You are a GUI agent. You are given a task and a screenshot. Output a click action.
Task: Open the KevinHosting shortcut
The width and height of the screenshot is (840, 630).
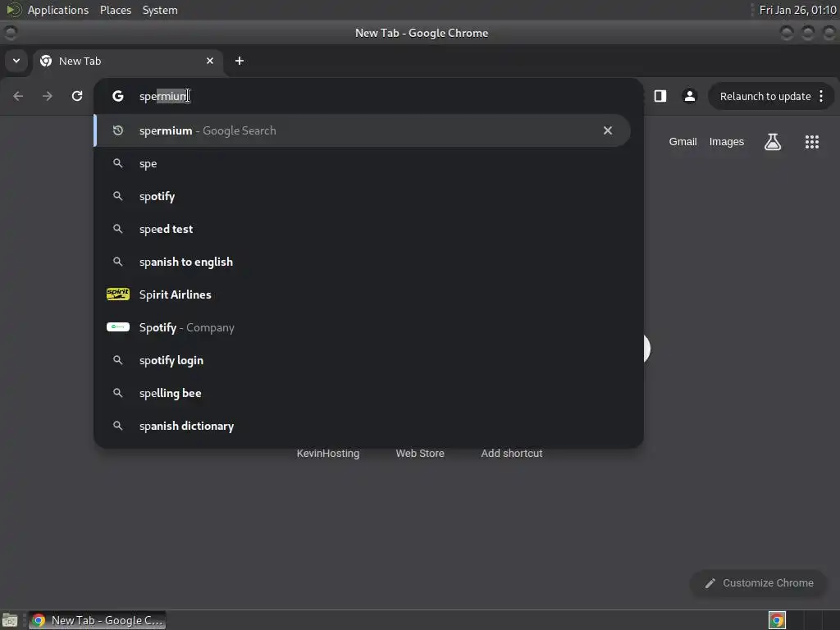click(328, 453)
